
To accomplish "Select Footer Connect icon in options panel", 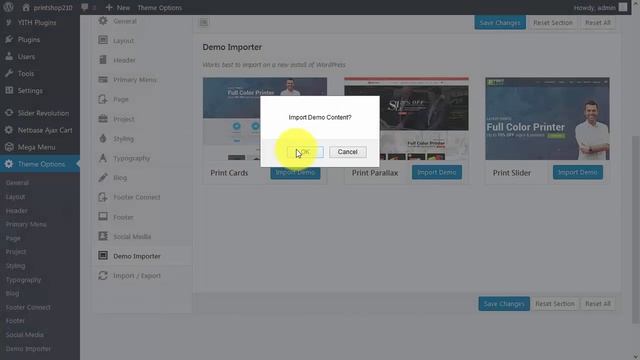I will (103, 197).
